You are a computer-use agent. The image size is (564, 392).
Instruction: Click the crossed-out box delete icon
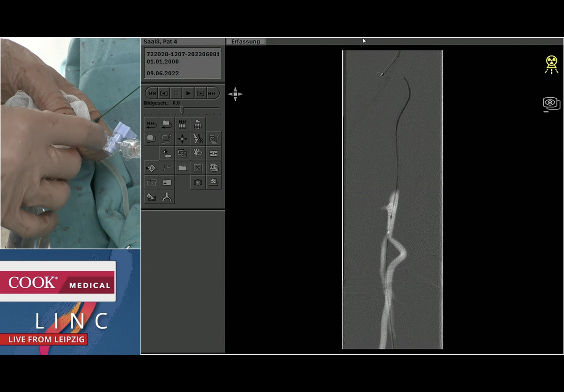[x=198, y=168]
